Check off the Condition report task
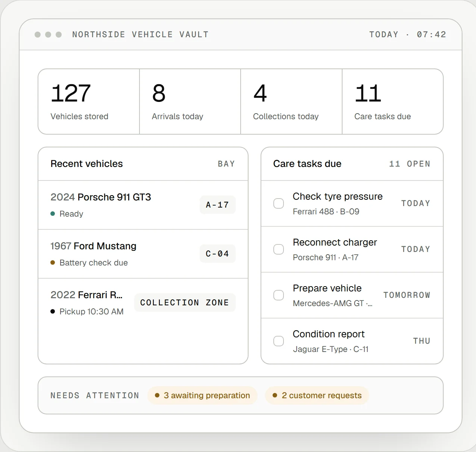476x452 pixels. tap(279, 341)
